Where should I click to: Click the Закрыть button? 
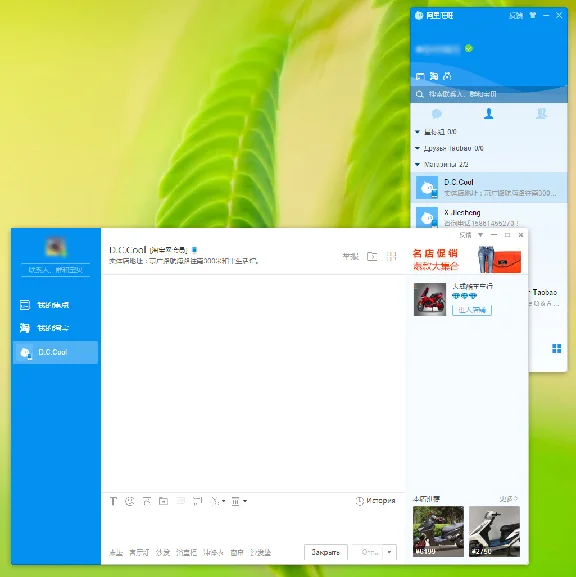point(326,552)
